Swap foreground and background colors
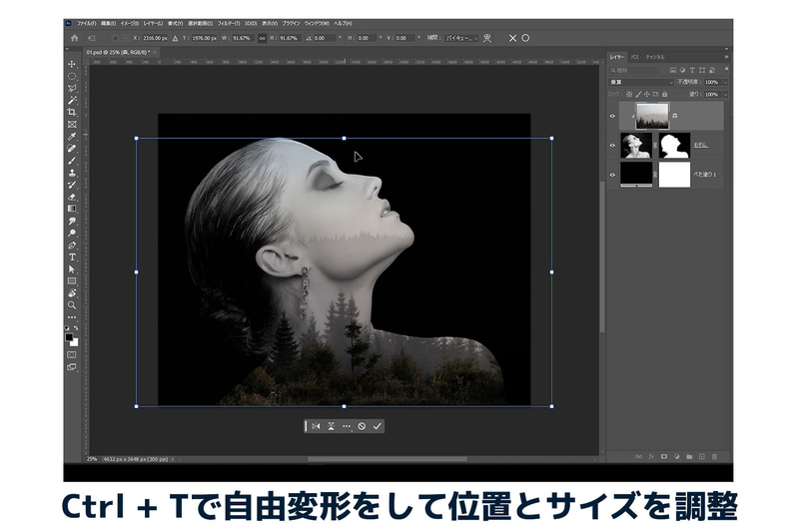The width and height of the screenshot is (799, 532). tap(76, 328)
